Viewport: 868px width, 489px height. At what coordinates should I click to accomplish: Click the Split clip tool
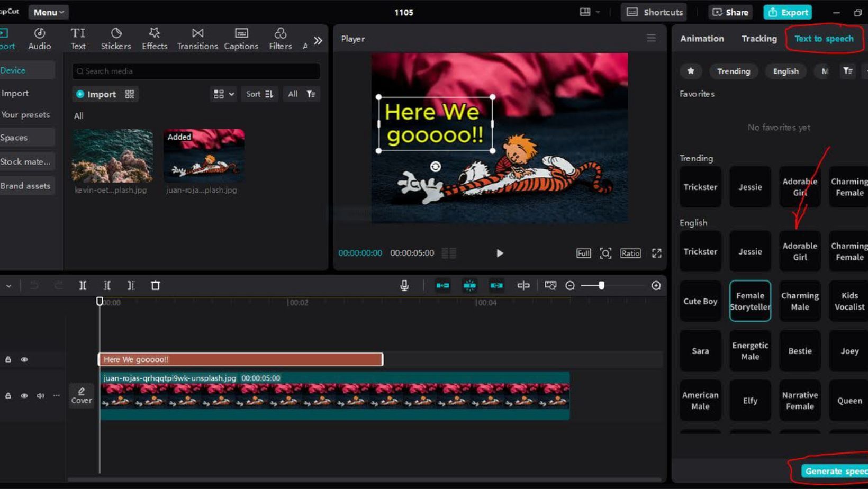(83, 285)
